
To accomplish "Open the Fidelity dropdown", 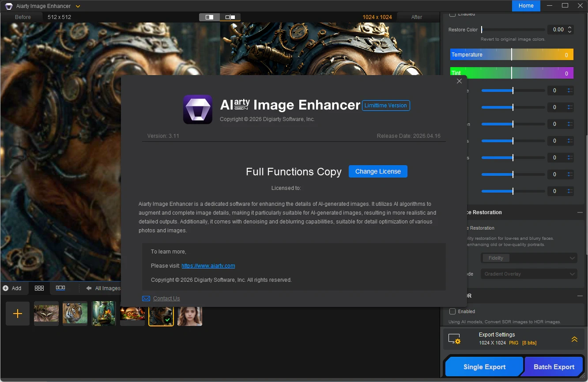I will pos(529,258).
